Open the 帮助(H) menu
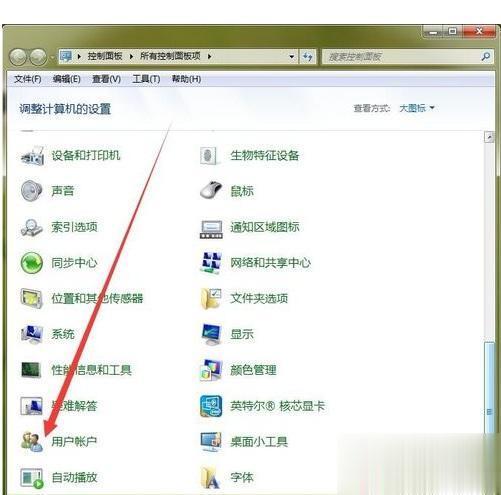This screenshot has height=495, width=501. point(186,79)
